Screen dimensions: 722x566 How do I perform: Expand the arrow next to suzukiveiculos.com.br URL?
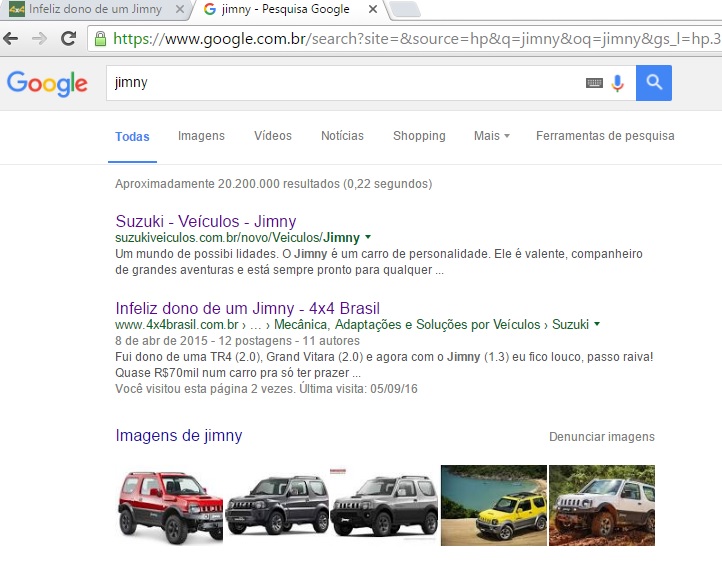(368, 237)
